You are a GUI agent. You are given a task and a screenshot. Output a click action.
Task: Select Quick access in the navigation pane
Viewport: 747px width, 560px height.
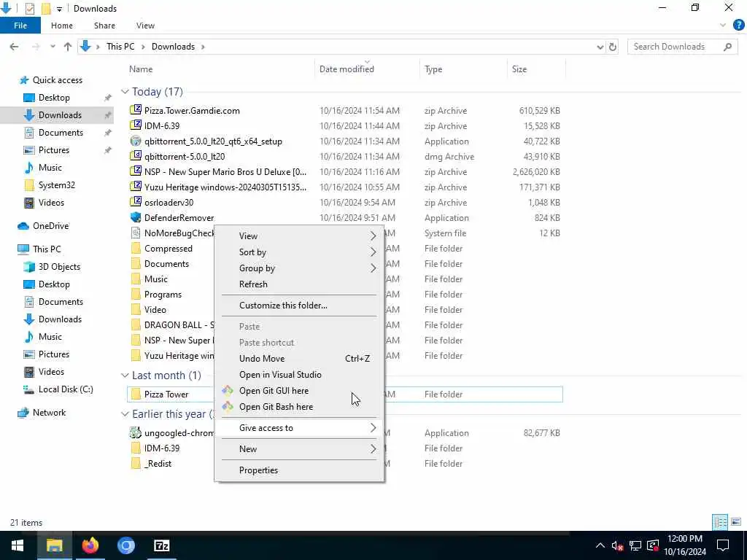point(58,80)
